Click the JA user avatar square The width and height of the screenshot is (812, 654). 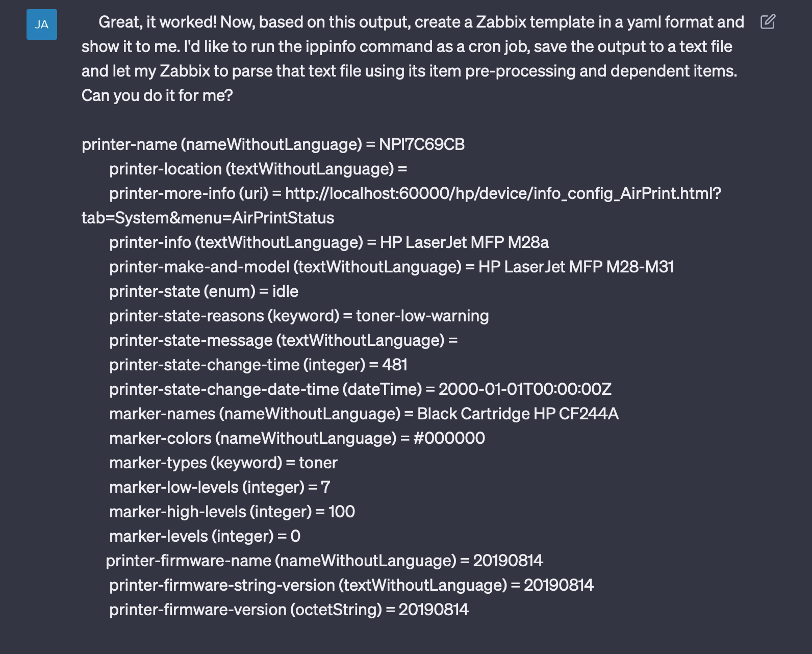43,24
